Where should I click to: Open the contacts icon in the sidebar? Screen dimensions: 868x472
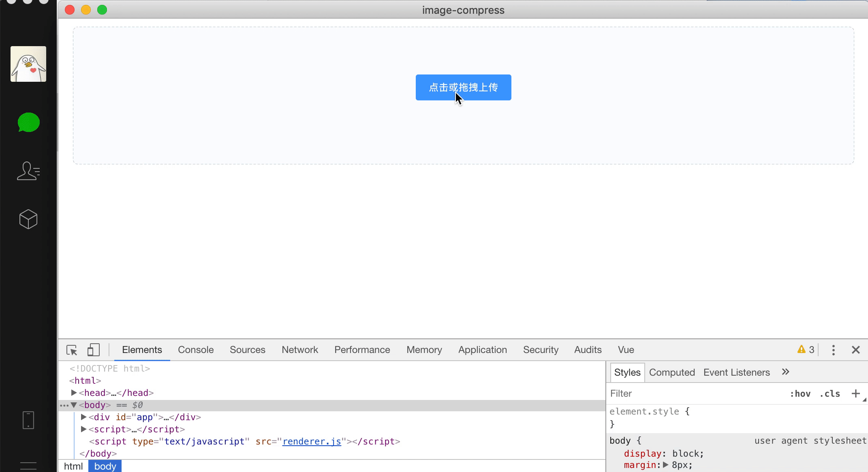28,171
